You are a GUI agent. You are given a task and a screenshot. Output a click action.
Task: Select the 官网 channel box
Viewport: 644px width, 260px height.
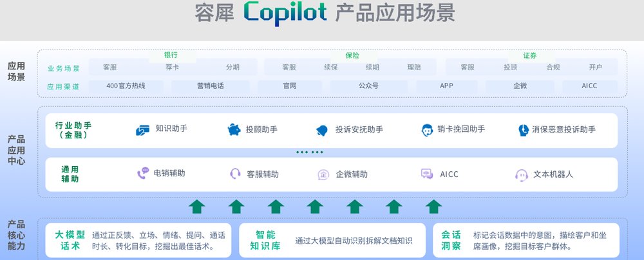click(x=290, y=86)
